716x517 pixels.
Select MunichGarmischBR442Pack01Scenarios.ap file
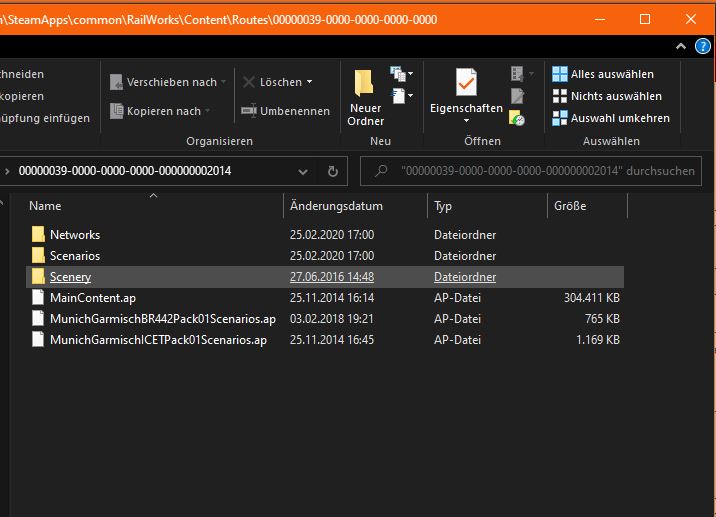(x=162, y=319)
